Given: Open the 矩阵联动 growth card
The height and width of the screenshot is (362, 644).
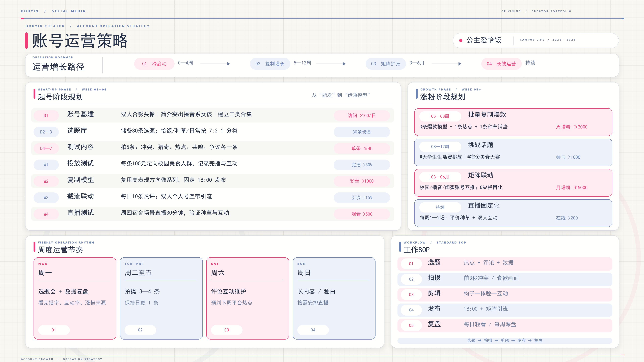Looking at the screenshot, I should (513, 183).
